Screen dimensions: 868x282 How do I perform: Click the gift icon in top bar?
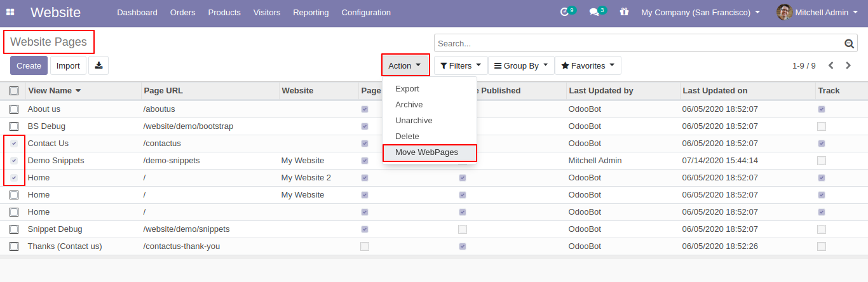point(624,12)
